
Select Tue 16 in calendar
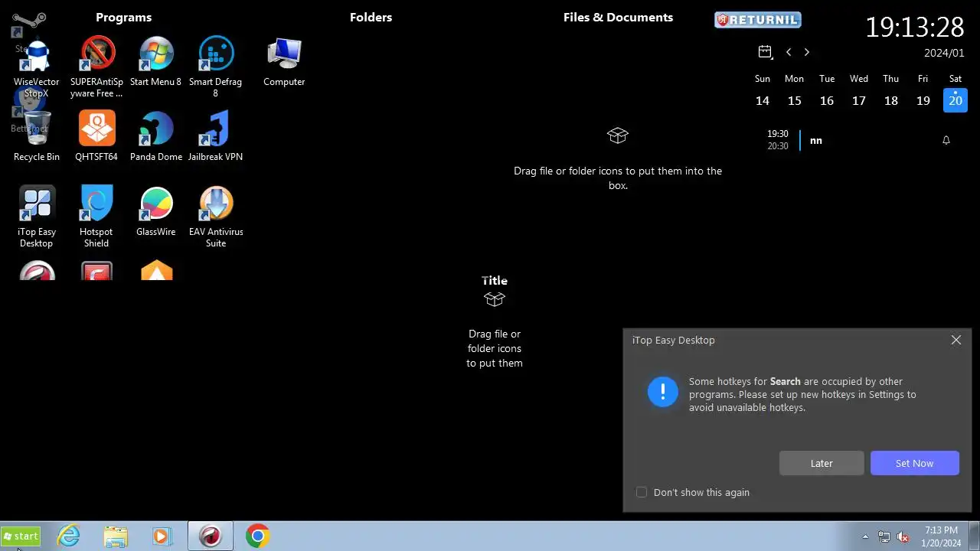pos(827,100)
